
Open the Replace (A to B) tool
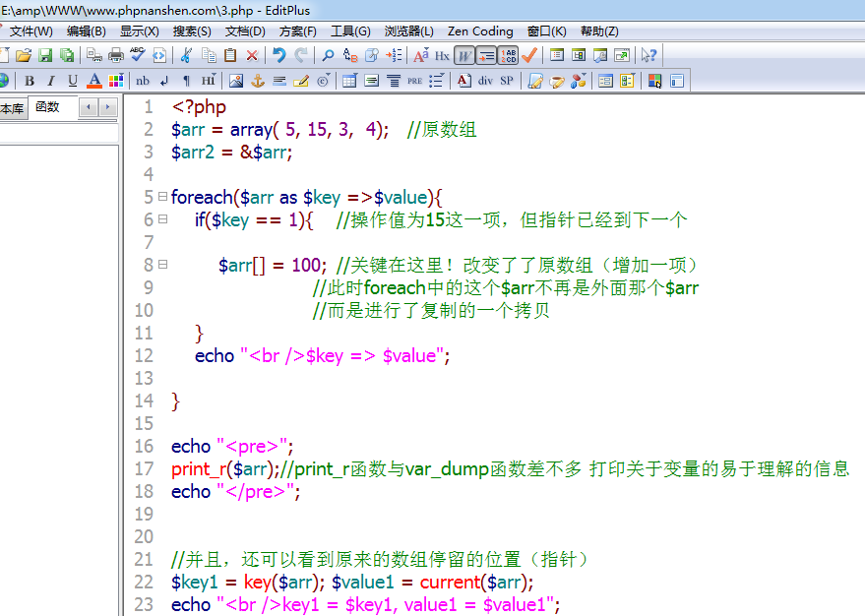349,55
